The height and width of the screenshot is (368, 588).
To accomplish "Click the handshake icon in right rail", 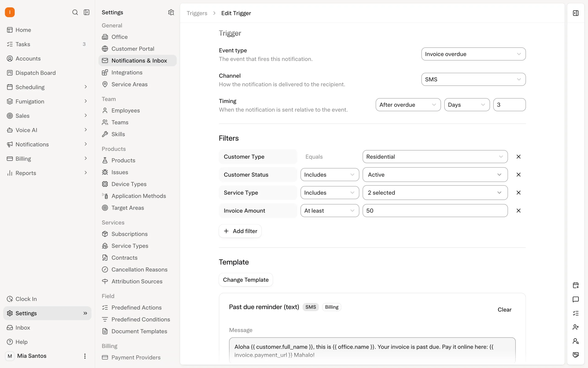I will tap(576, 355).
